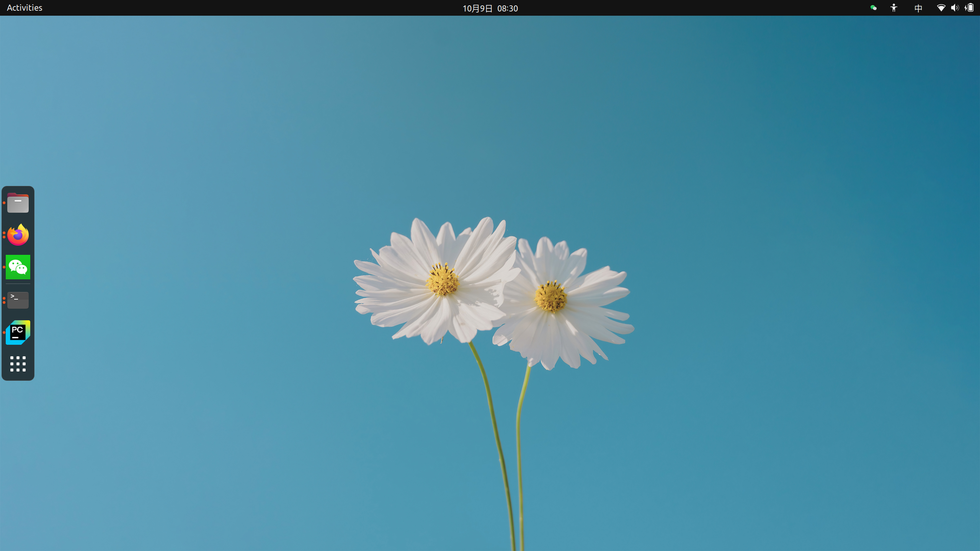The height and width of the screenshot is (551, 980).
Task: Click the Activities button
Action: pyautogui.click(x=24, y=8)
